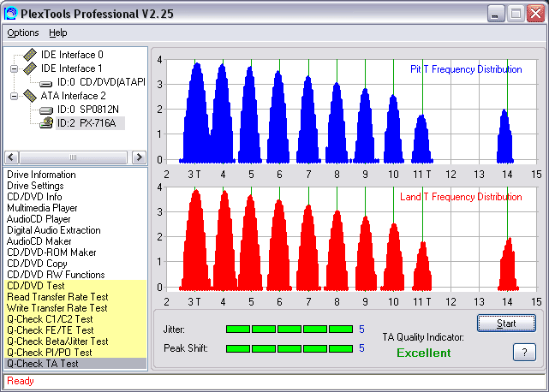Click the PlexTools title bar app icon
The height and width of the screenshot is (392, 549).
pos(10,14)
